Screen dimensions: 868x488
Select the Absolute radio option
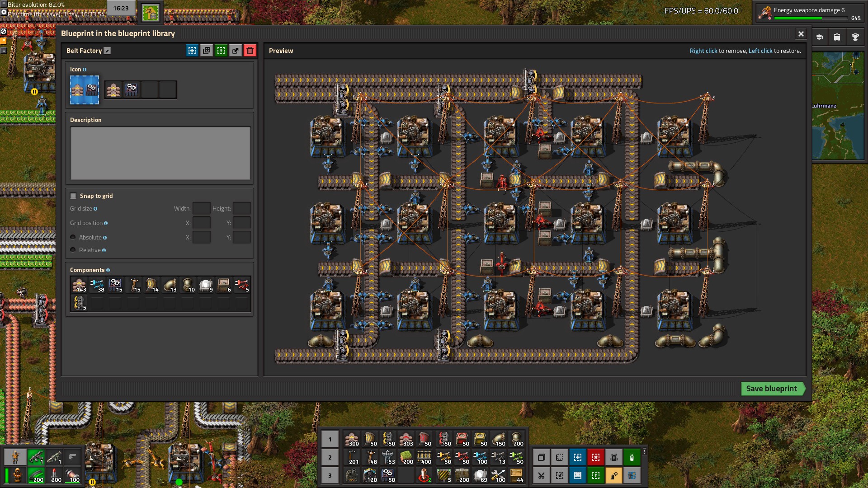[73, 237]
